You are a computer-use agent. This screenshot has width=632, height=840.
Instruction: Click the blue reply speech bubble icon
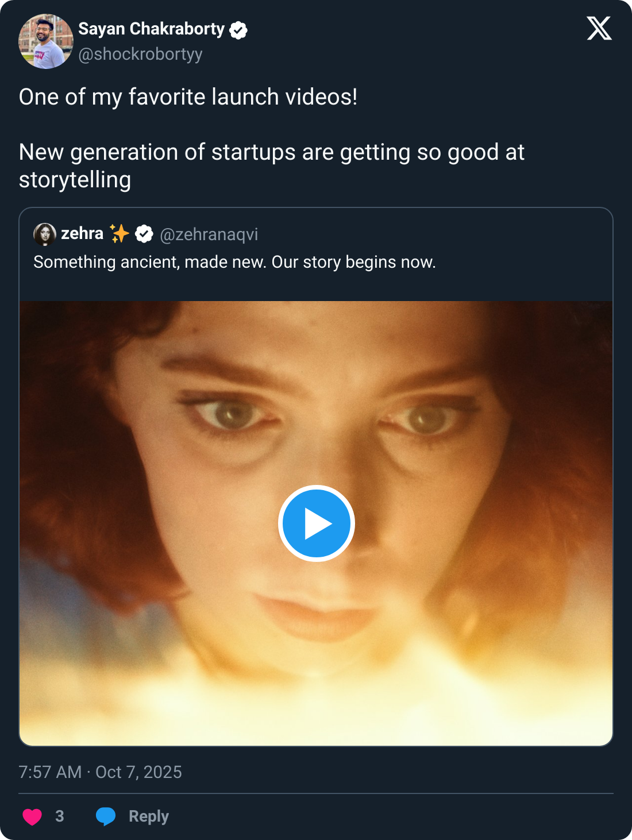click(x=106, y=816)
